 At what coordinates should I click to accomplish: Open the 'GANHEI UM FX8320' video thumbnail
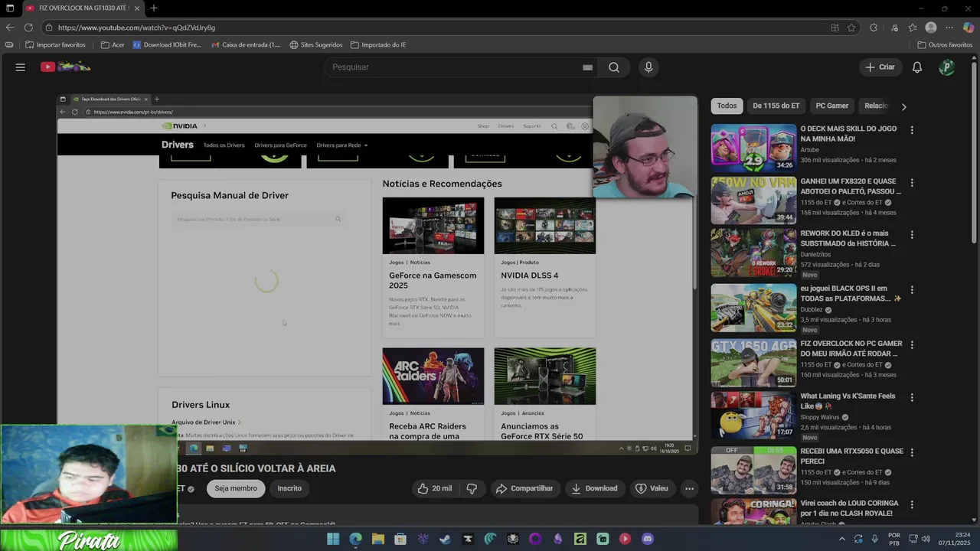click(753, 201)
